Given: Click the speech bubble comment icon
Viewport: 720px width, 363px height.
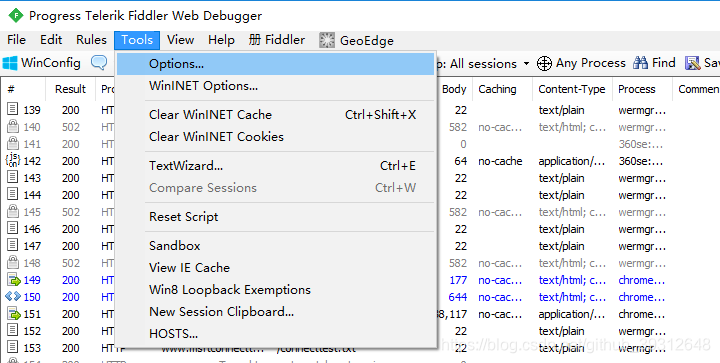Looking at the screenshot, I should [99, 62].
